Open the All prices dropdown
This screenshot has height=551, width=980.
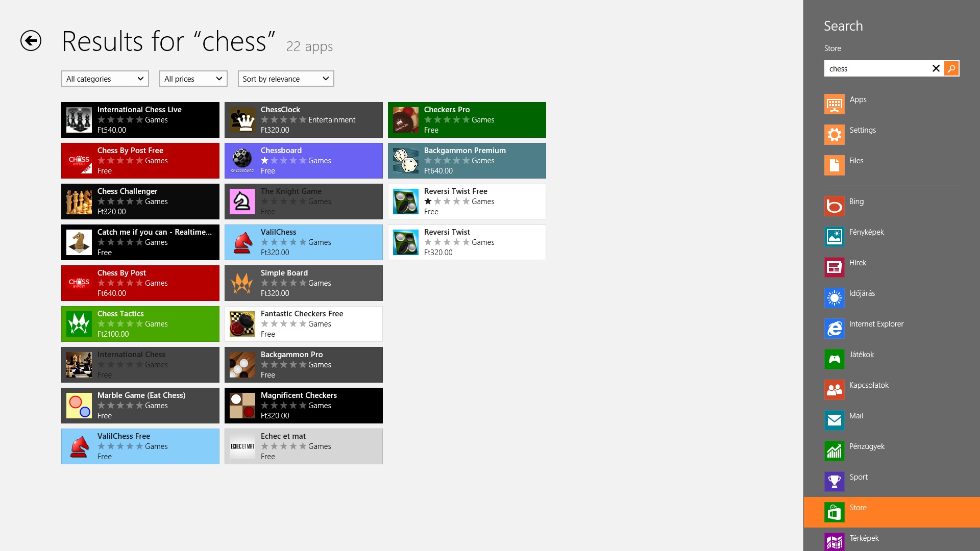point(193,79)
